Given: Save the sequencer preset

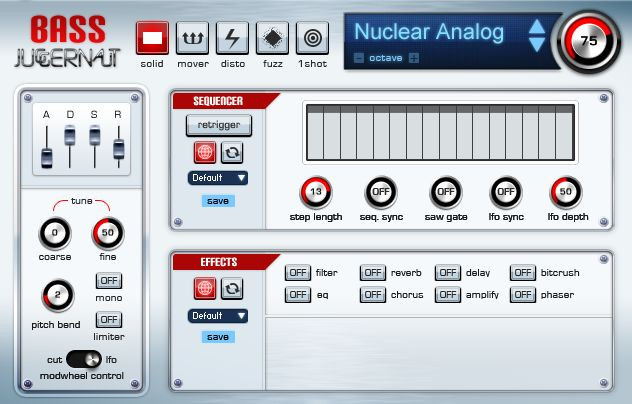Looking at the screenshot, I should click(x=218, y=201).
